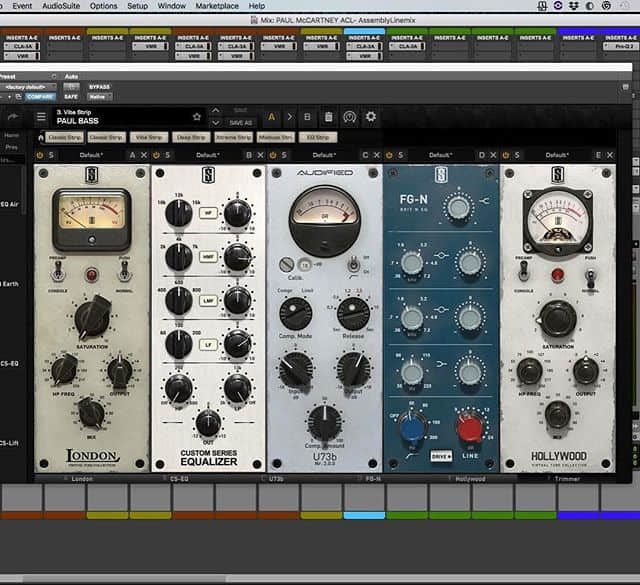The image size is (640, 585).
Task: Remove the CS-EQ module with slot B's X
Action: [260, 155]
